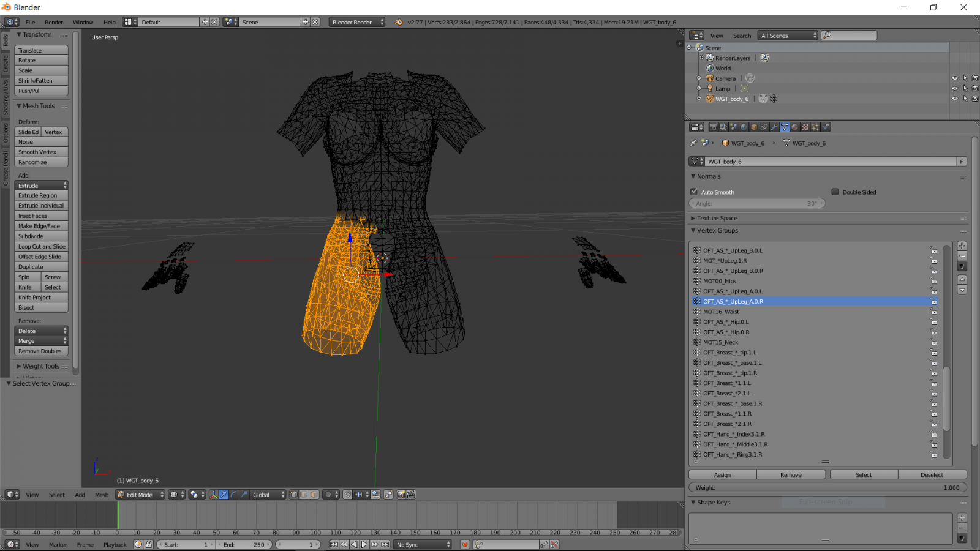Screen dimensions: 980x551
Task: Disable the Auto Smooth checkbox
Action: pos(694,192)
